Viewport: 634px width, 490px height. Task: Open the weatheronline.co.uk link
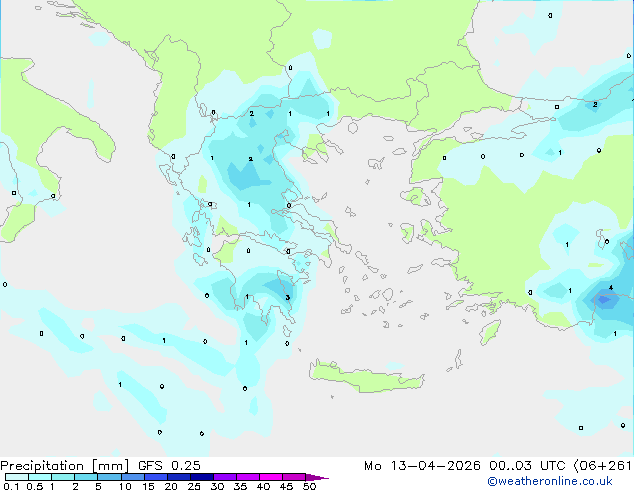tap(550, 481)
